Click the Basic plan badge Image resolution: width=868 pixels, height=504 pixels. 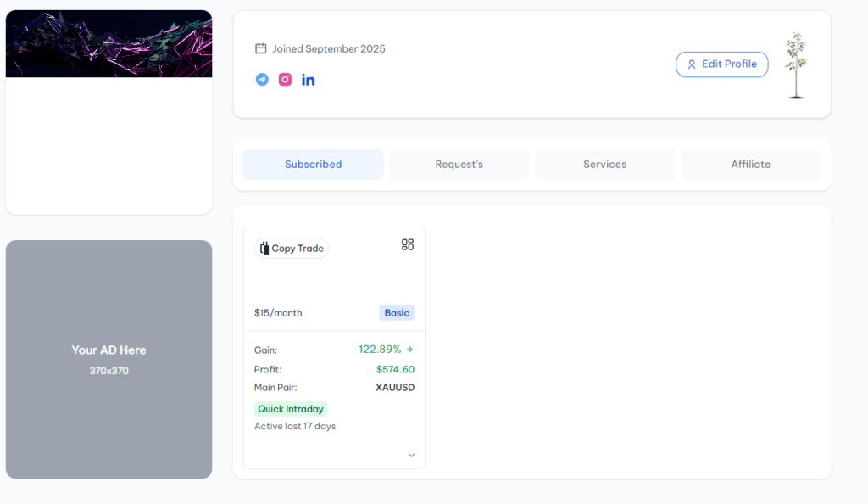point(397,313)
